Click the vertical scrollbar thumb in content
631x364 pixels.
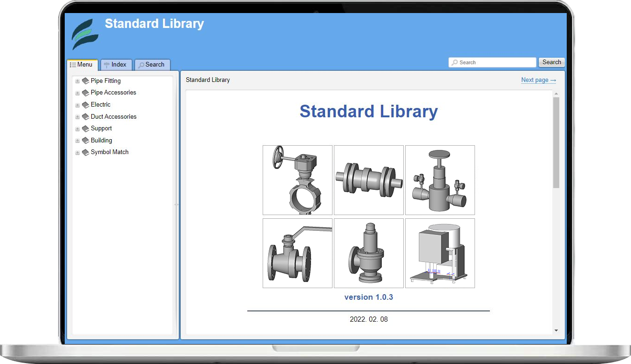pos(556,142)
